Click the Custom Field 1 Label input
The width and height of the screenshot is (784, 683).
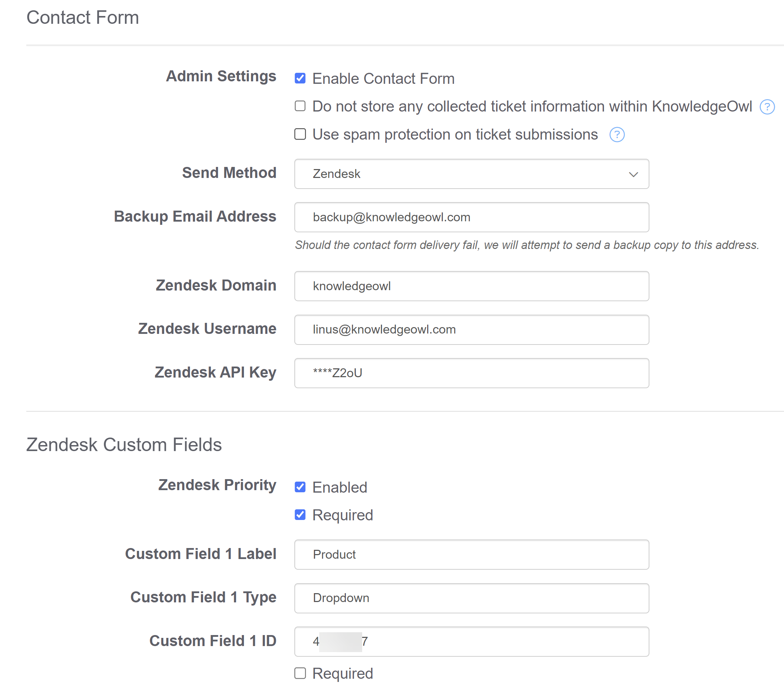coord(471,554)
